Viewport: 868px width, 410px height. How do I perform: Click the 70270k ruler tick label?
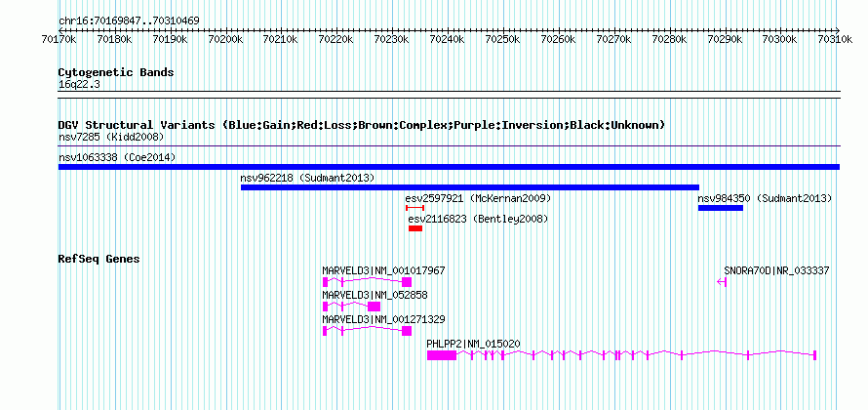tap(613, 39)
